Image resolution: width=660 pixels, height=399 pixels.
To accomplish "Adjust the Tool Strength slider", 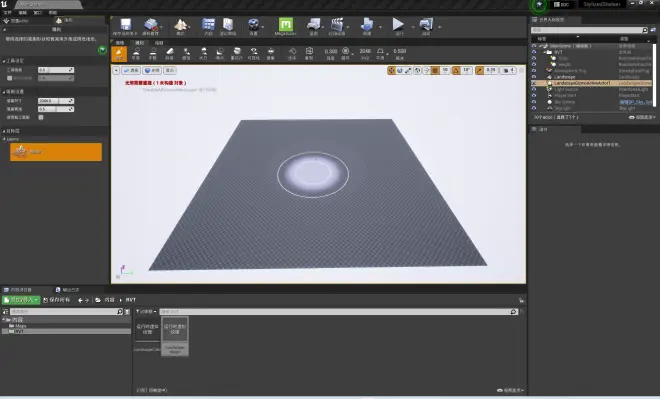I will pyautogui.click(x=56, y=70).
